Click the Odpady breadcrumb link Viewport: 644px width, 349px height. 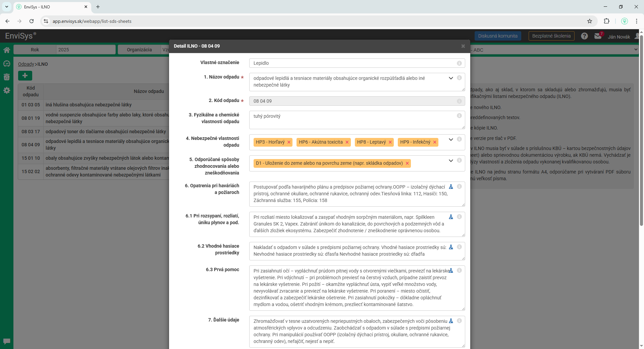pyautogui.click(x=26, y=64)
